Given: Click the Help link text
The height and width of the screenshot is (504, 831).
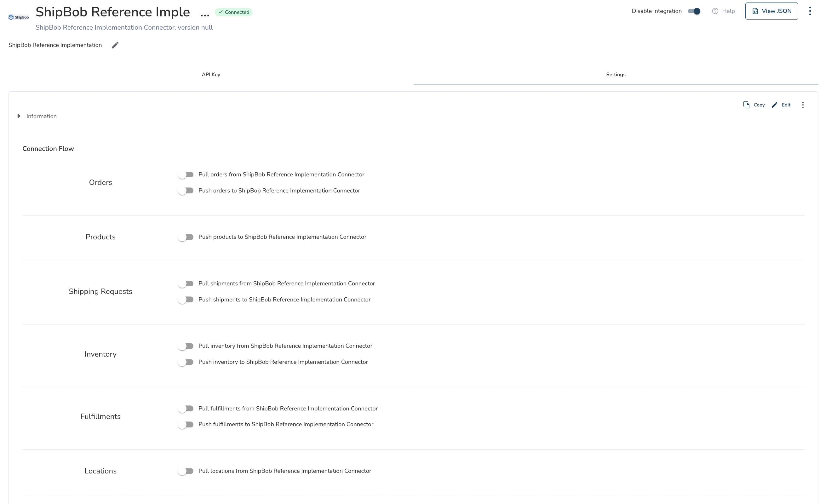Looking at the screenshot, I should pyautogui.click(x=728, y=11).
